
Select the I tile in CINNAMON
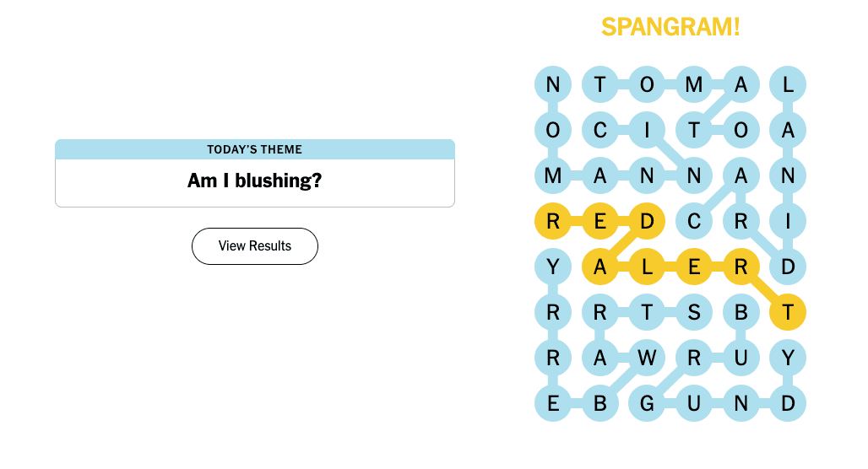647,131
